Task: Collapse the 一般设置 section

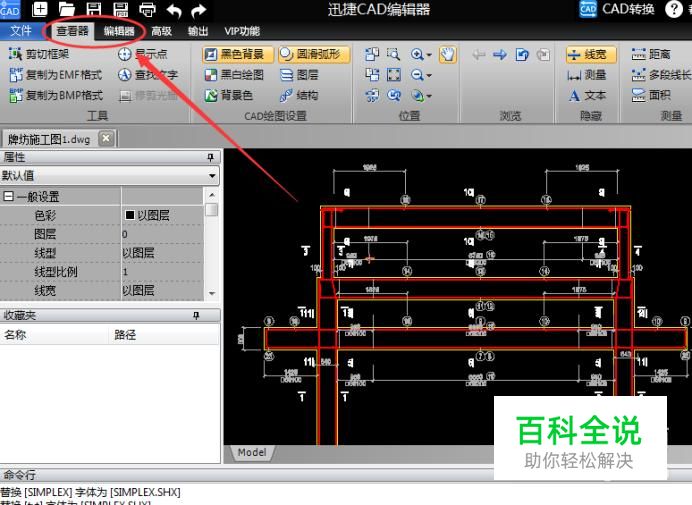Action: tap(8, 196)
